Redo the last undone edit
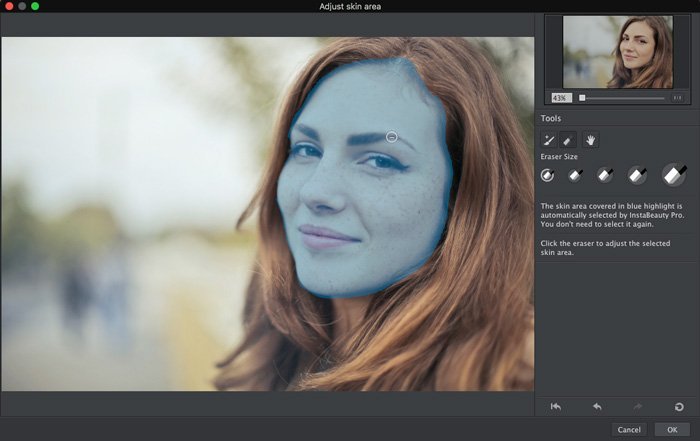This screenshot has width=700, height=441. [x=638, y=406]
